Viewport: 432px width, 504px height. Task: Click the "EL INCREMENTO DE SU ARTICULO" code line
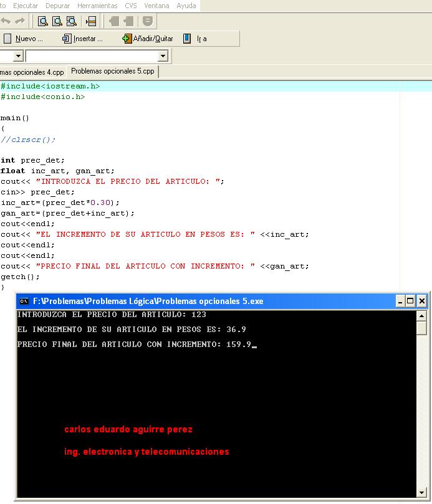(155, 234)
